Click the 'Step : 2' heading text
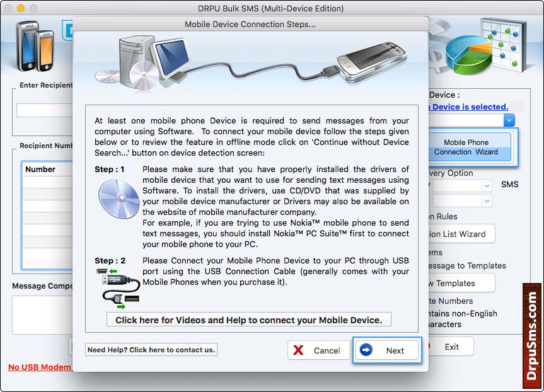The image size is (544, 392). point(110,260)
